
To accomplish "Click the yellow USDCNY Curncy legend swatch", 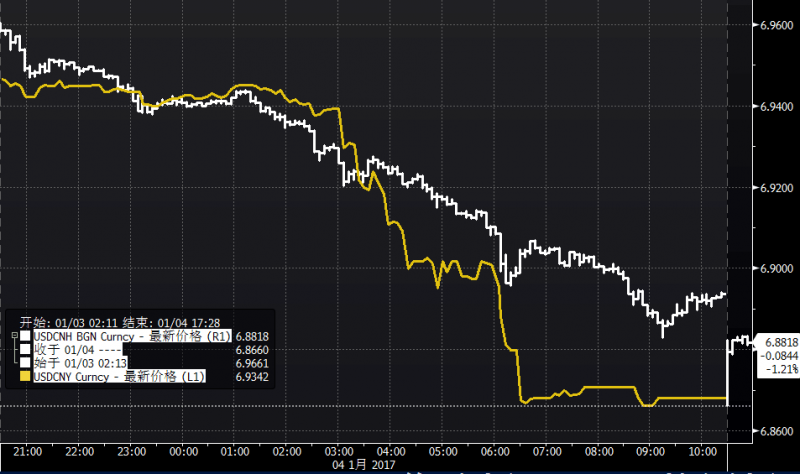I will [x=26, y=378].
